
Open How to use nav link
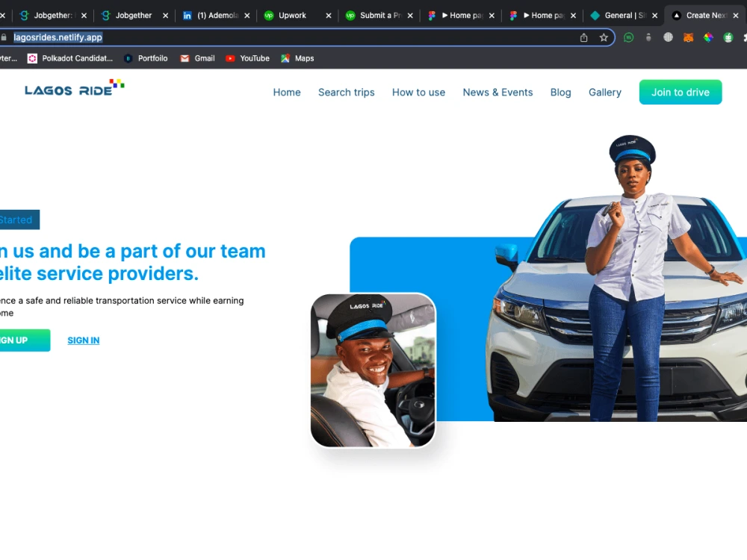[419, 93]
